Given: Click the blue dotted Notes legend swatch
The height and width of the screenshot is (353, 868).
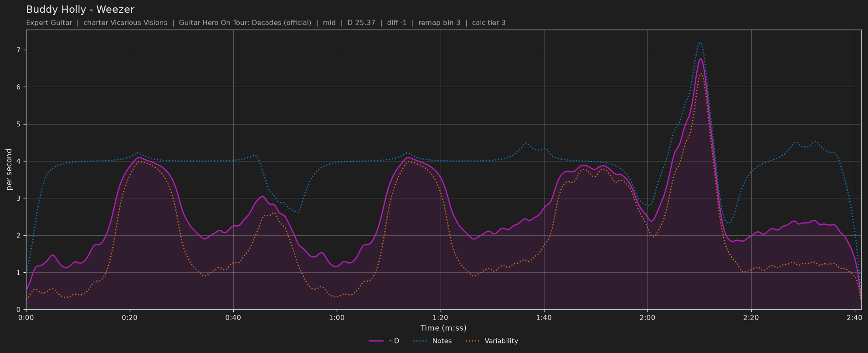Looking at the screenshot, I should (x=420, y=341).
